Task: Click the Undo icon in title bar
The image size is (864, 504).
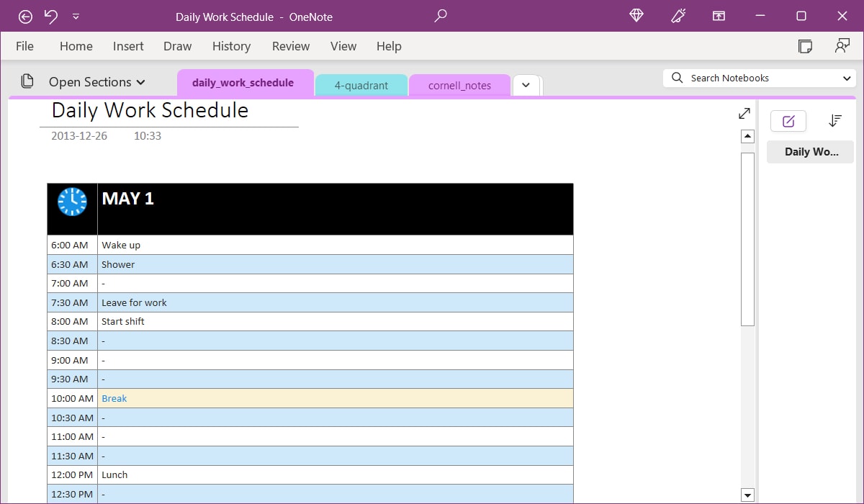Action: [x=49, y=16]
